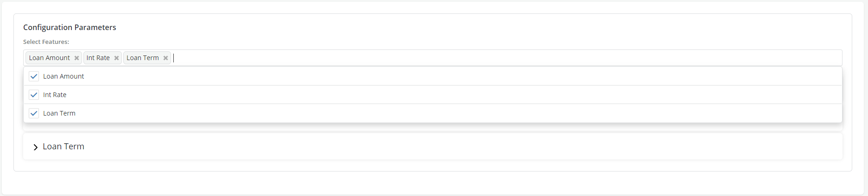Uncheck the Loan Amount checkbox in the dropdown

34,76
